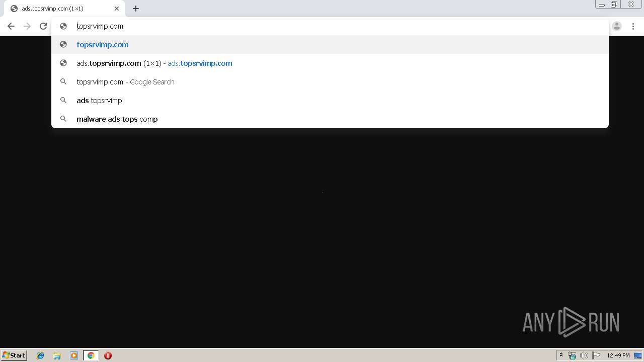Open Chrome three-dot customize menu
The image size is (644, 362).
[633, 26]
